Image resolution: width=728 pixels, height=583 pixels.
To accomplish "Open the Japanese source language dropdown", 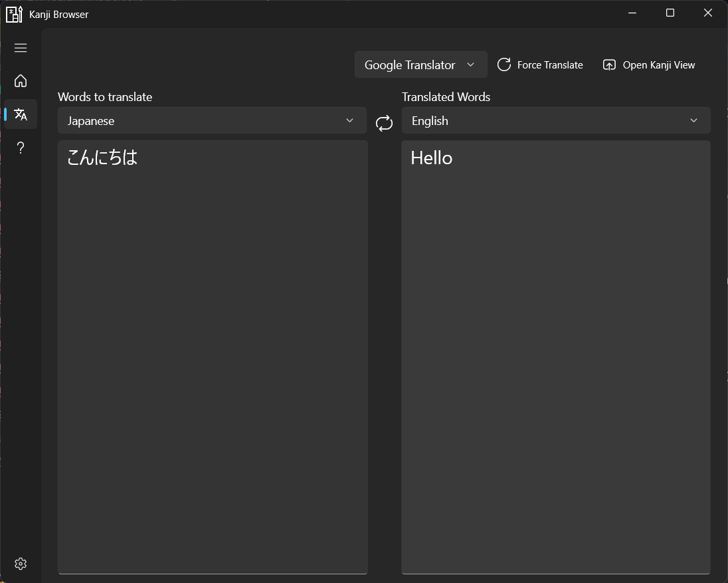I will 212,120.
